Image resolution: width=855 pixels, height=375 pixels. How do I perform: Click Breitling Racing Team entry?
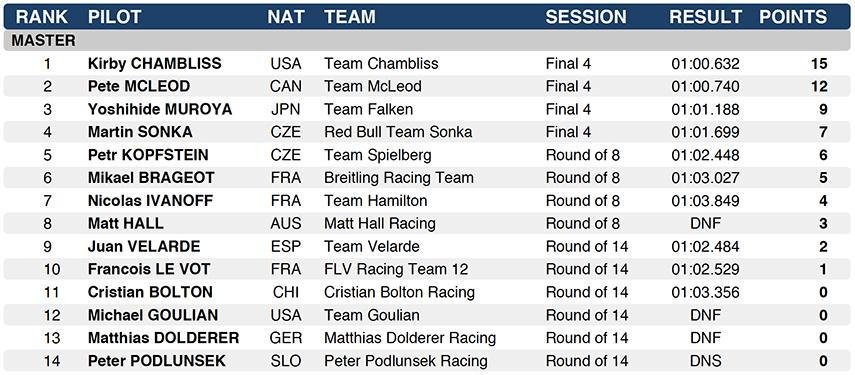pyautogui.click(x=399, y=178)
